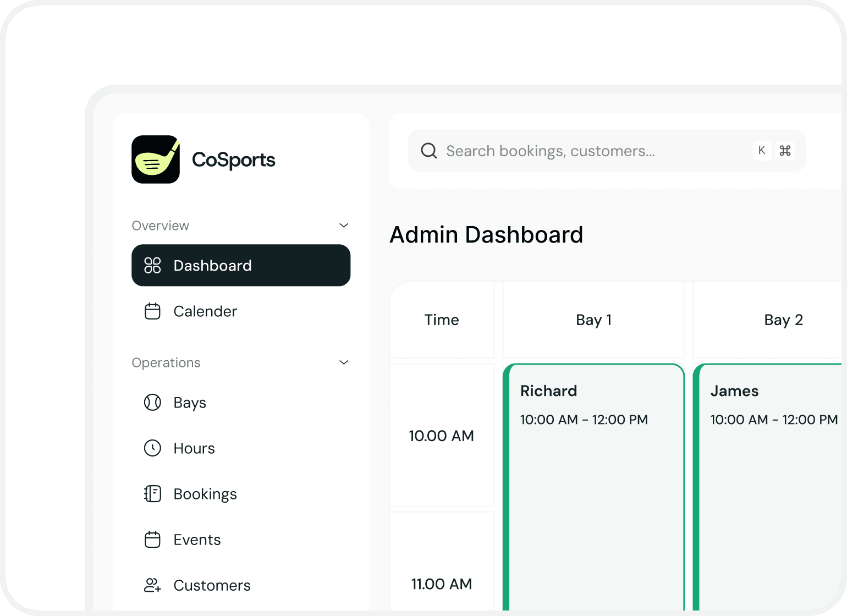Click the Bay 1 column header

593,320
